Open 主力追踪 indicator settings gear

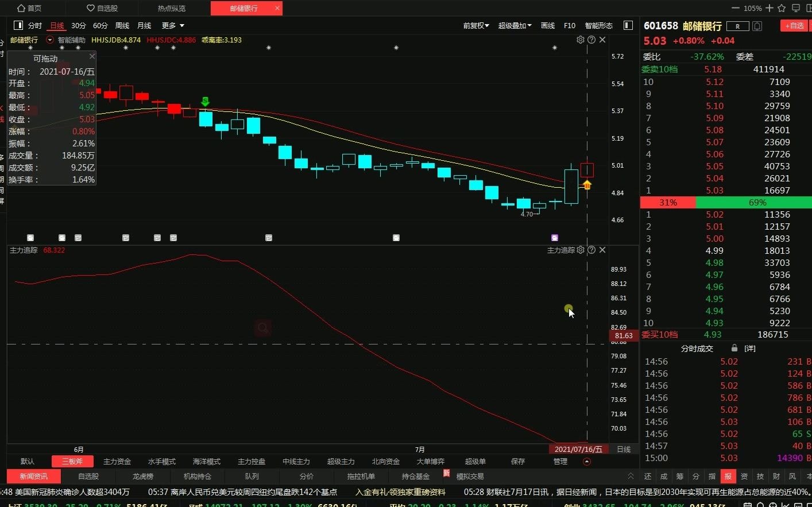click(581, 250)
